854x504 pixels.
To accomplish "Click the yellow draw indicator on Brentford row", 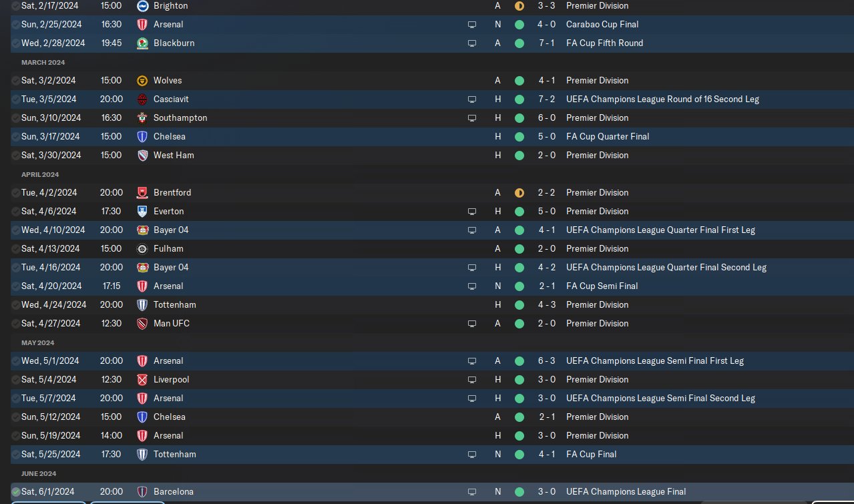I will [519, 192].
